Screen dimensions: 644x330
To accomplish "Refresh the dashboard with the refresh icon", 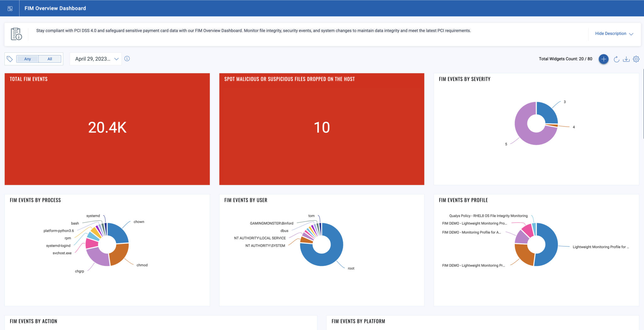I will pyautogui.click(x=616, y=59).
